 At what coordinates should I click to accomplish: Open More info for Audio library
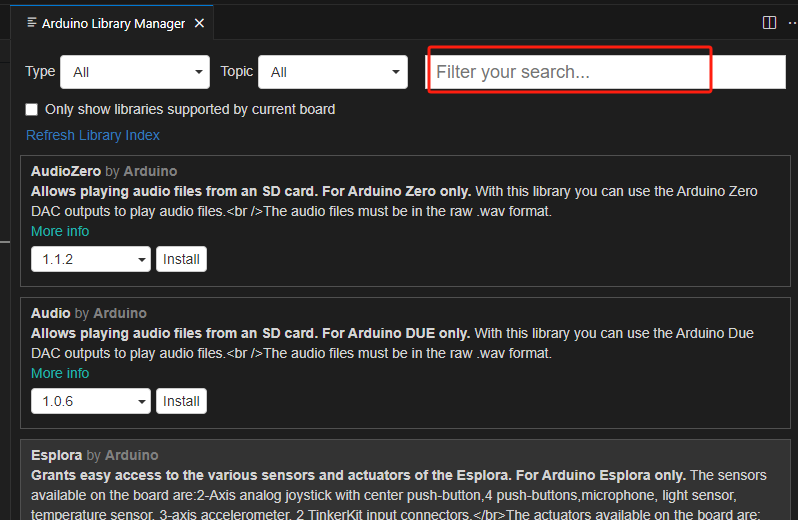60,373
